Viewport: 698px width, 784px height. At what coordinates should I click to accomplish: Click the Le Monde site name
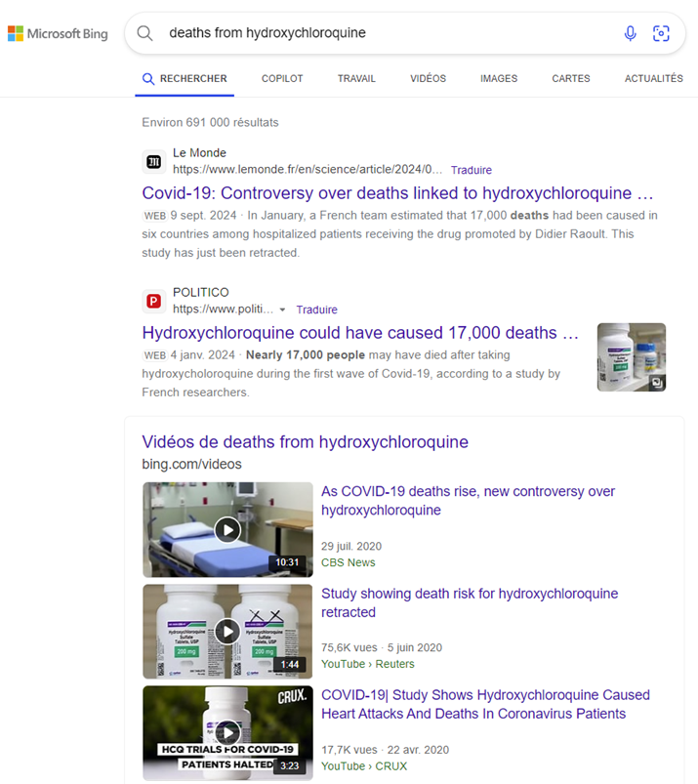click(199, 153)
